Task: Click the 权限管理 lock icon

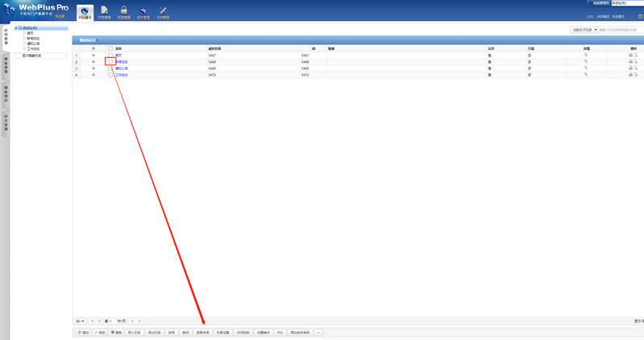Action: point(124,11)
